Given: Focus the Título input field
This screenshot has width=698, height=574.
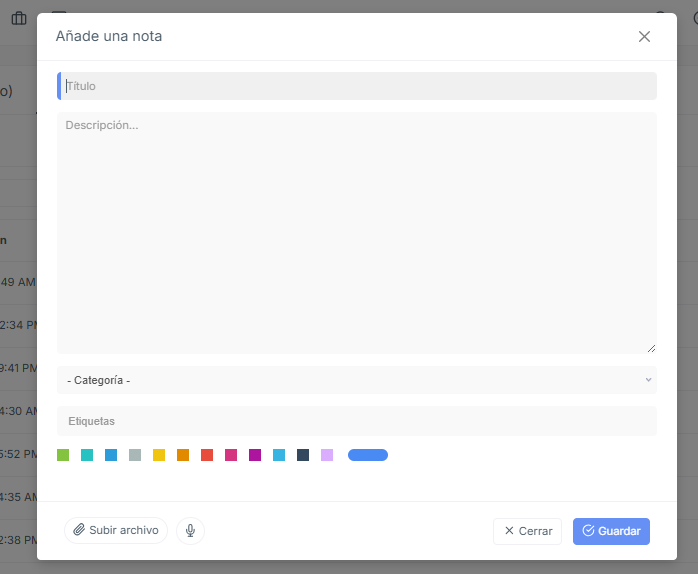Looking at the screenshot, I should tap(357, 86).
